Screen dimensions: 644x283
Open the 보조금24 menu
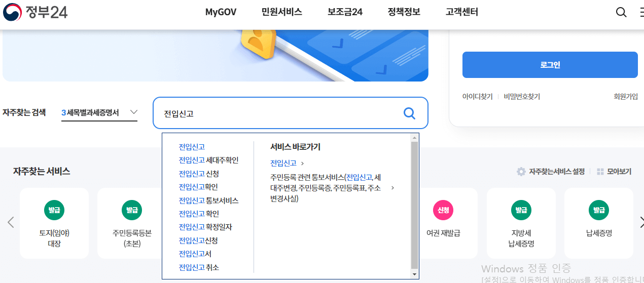pos(345,12)
